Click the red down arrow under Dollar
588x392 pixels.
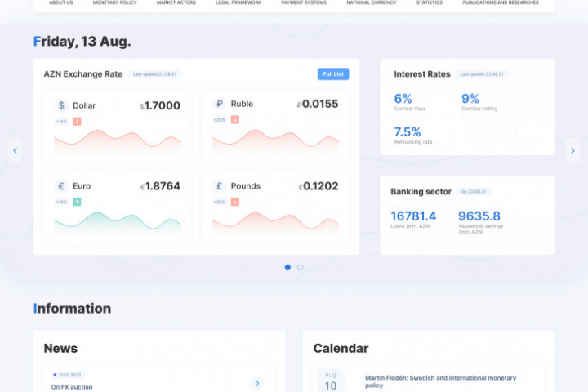77,122
